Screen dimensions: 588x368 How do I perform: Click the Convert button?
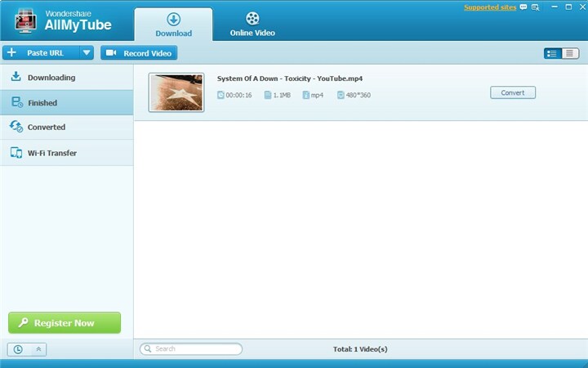pos(513,92)
